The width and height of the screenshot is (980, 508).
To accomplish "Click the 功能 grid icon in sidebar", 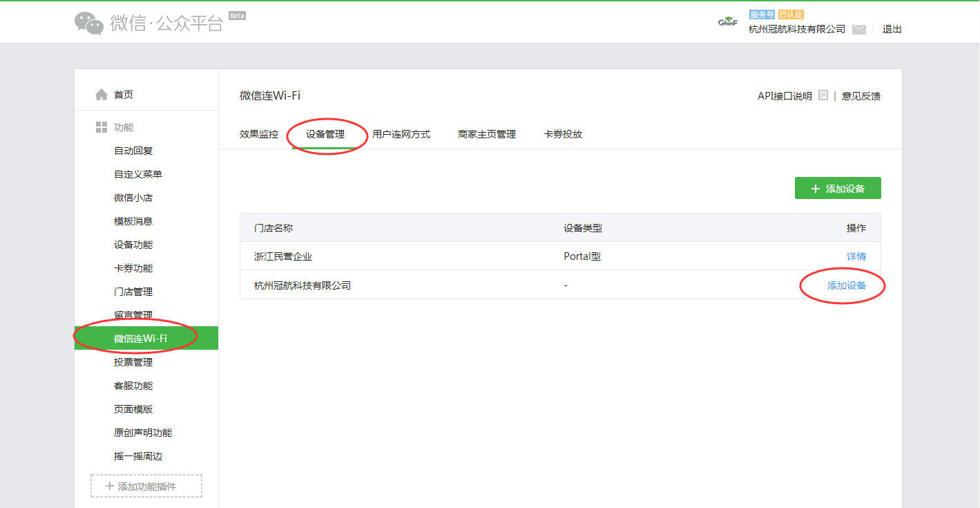I will [x=102, y=127].
